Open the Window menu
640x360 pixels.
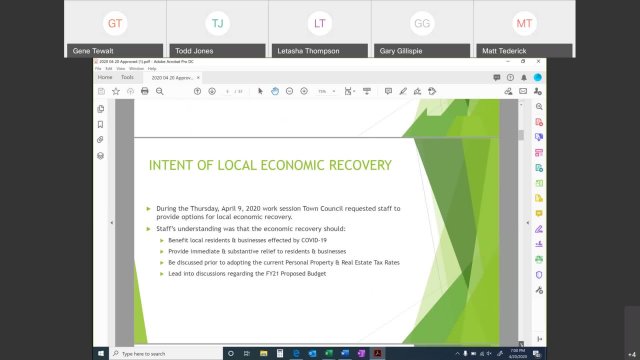tap(136, 69)
